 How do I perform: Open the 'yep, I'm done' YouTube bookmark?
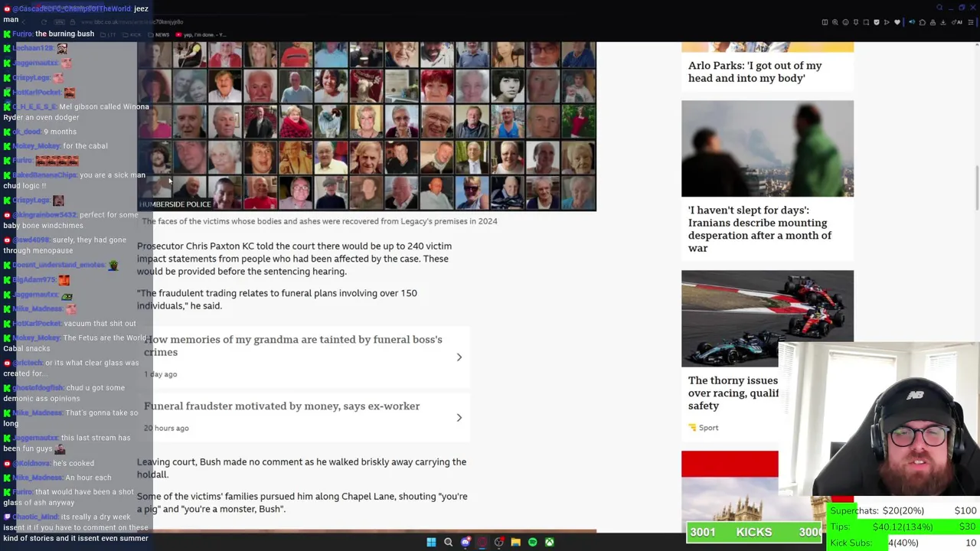point(201,34)
